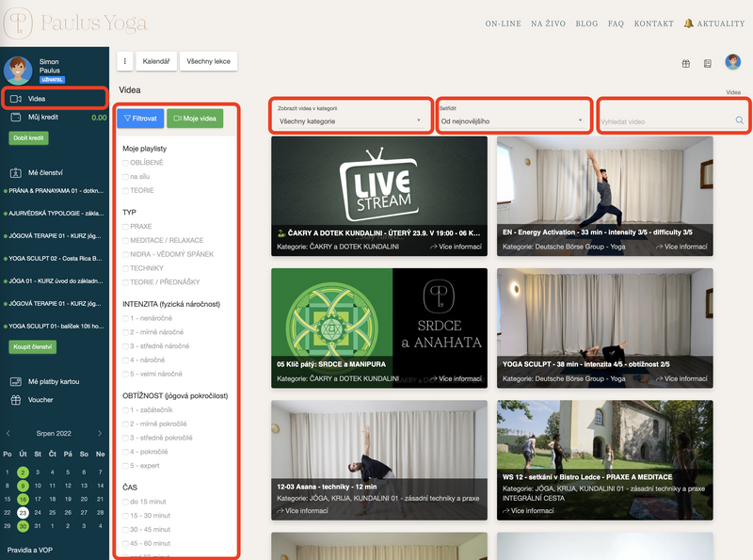This screenshot has width=753, height=560.
Task: Switch to the Všechny lekce tab
Action: (x=208, y=61)
